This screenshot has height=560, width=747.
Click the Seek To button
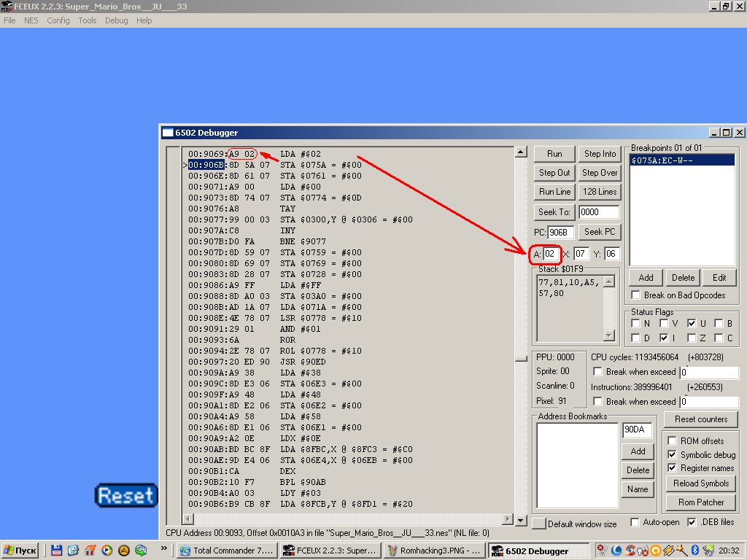coord(554,212)
